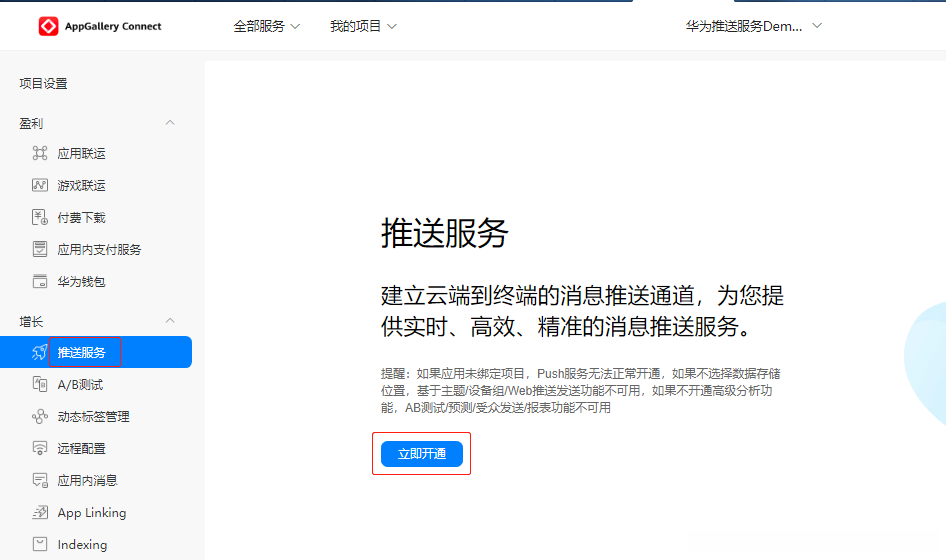Select 应用联运 in the sidebar
The width and height of the screenshot is (946, 560).
click(81, 153)
